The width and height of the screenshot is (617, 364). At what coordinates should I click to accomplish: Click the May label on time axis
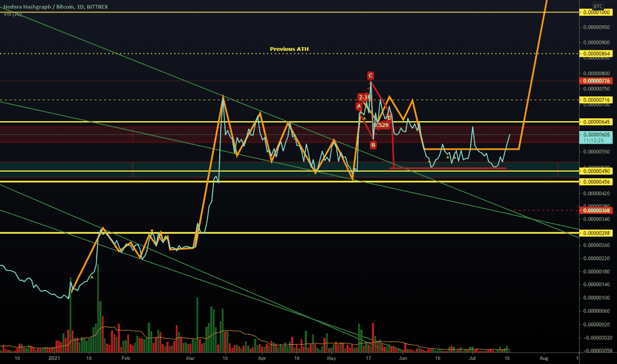tap(331, 358)
